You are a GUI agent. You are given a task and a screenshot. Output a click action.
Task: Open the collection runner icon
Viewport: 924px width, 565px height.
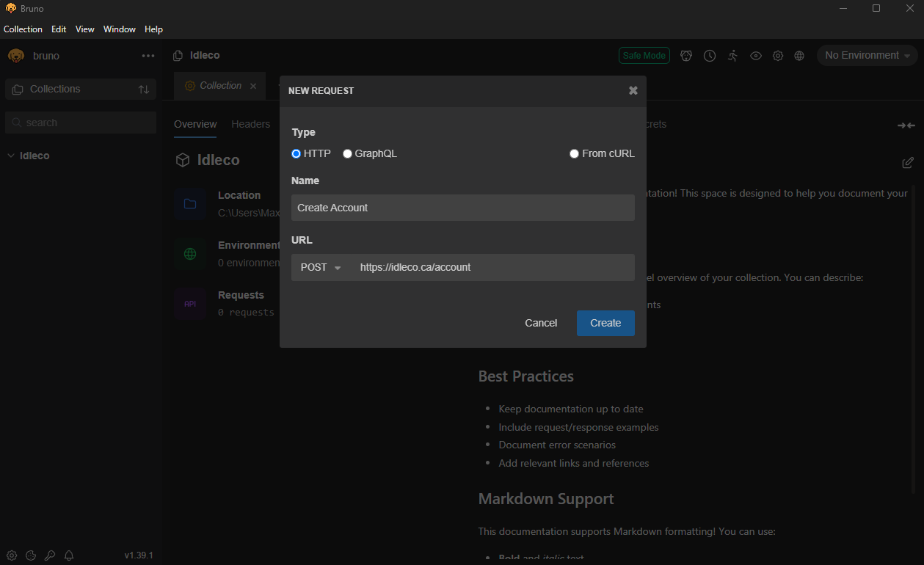[732, 56]
